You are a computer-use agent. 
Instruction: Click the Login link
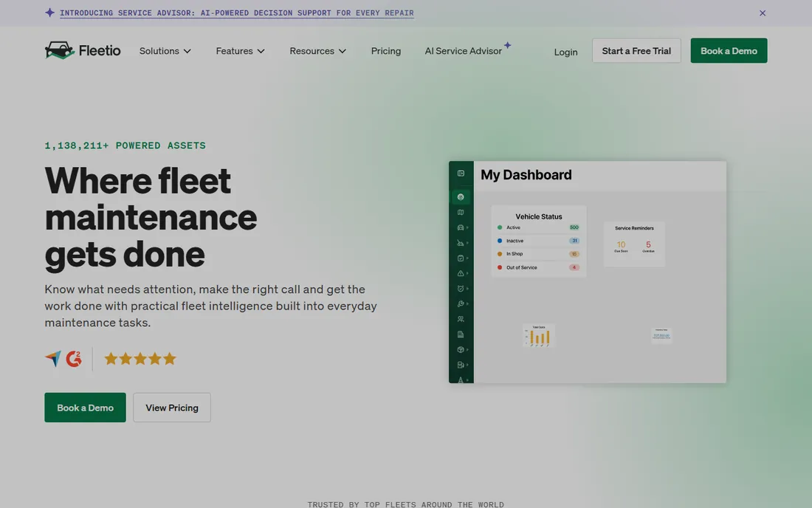tap(565, 52)
